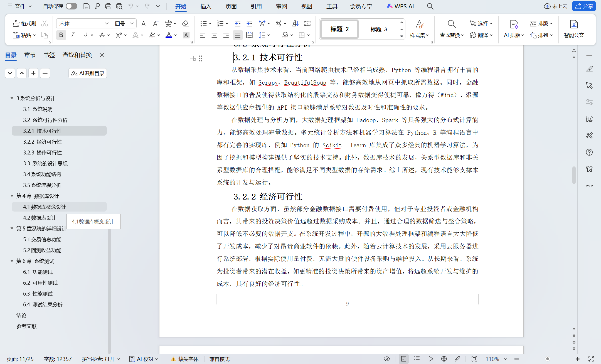Center align the paragraph
The width and height of the screenshot is (601, 364).
pos(214,35)
